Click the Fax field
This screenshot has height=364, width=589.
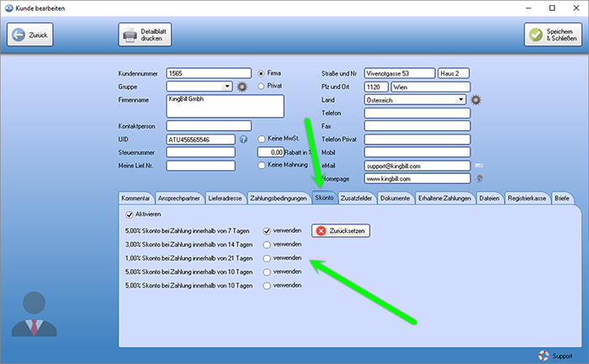tap(417, 126)
